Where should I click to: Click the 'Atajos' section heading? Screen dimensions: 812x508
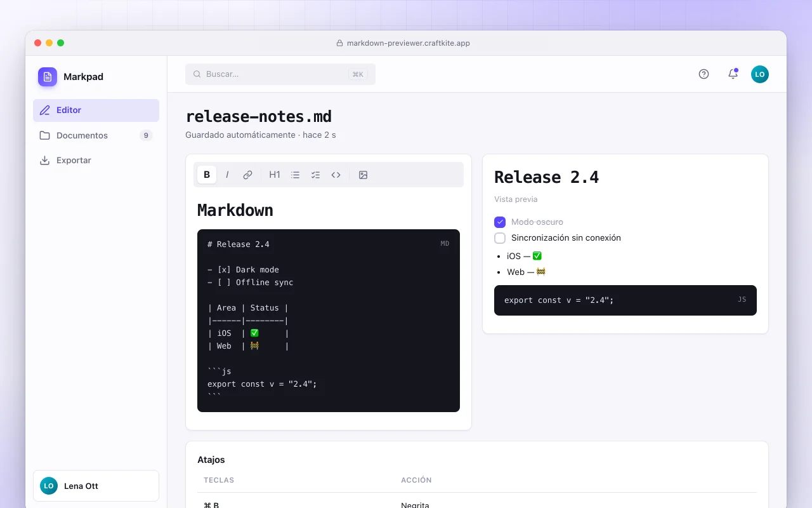211,460
